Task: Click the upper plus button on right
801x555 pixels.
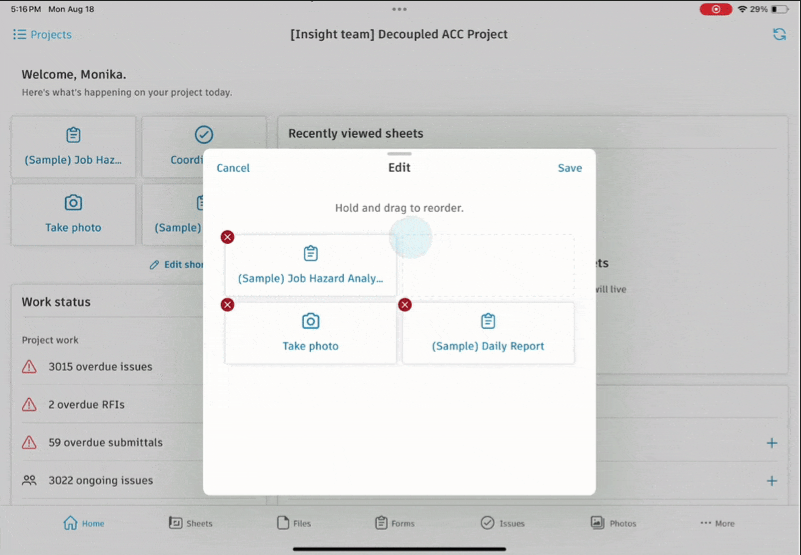Action: pyautogui.click(x=772, y=443)
